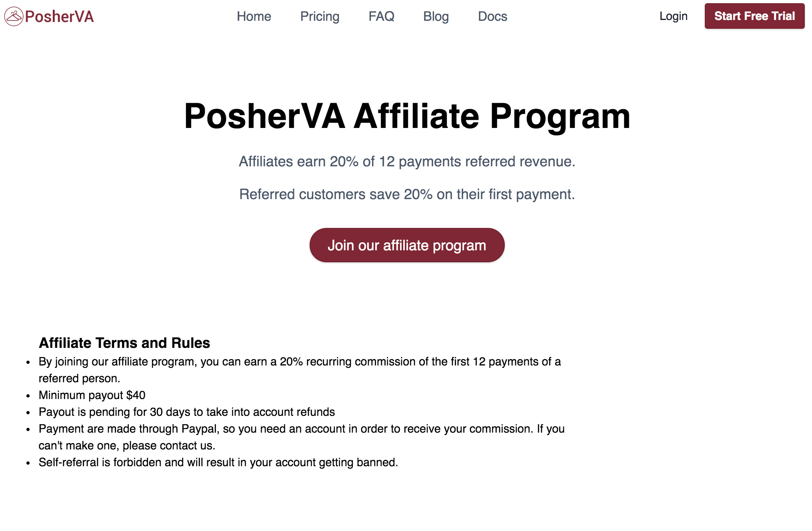Click the Affiliate Terms and Rules heading
Screen dimensions: 812x531
124,343
